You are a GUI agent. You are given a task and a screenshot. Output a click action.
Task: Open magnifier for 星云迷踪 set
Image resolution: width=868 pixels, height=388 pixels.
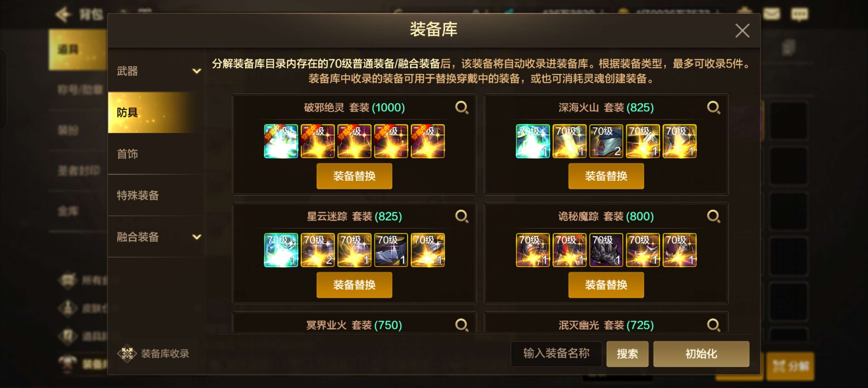pos(462,217)
